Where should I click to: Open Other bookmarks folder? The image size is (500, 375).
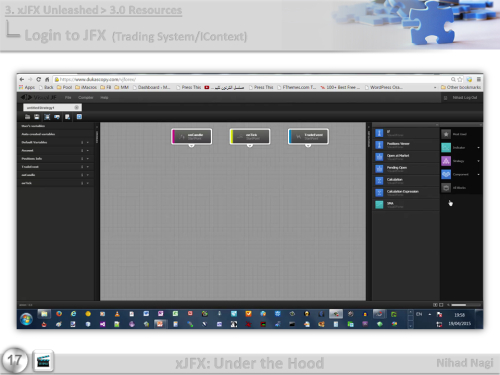pyautogui.click(x=461, y=87)
